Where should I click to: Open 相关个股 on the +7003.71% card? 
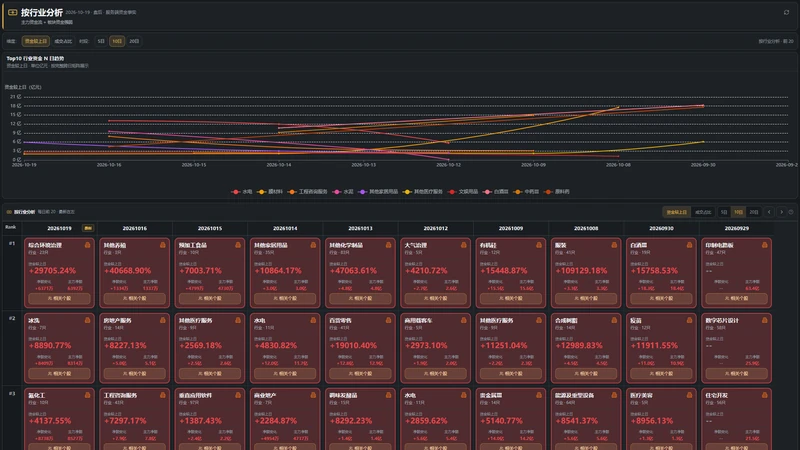(210, 298)
